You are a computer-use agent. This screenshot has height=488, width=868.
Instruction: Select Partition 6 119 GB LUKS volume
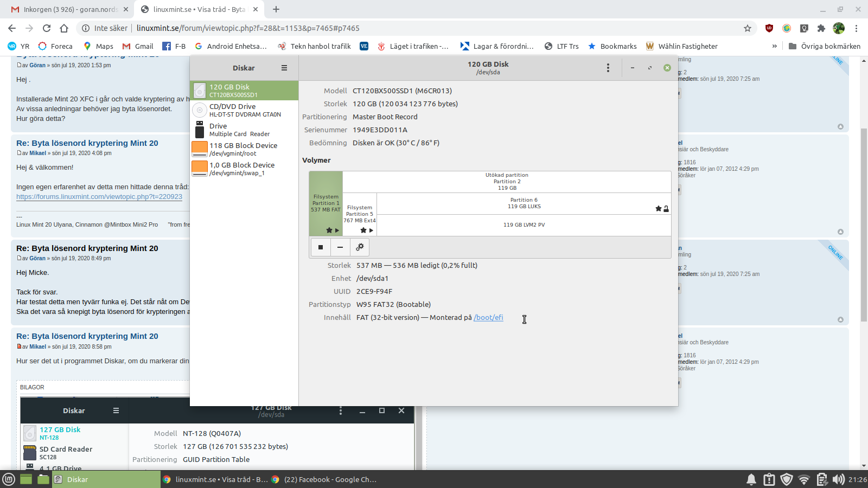(x=524, y=203)
